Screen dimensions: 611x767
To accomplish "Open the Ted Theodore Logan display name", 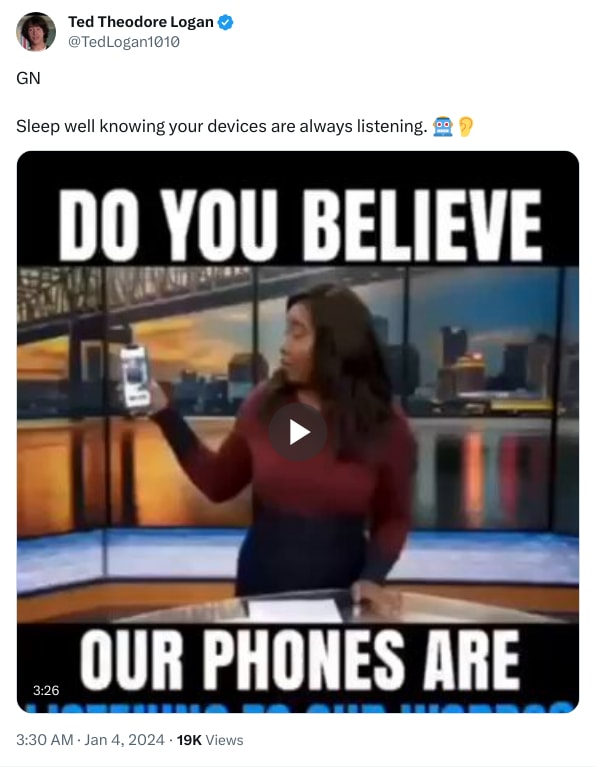I will coord(141,22).
